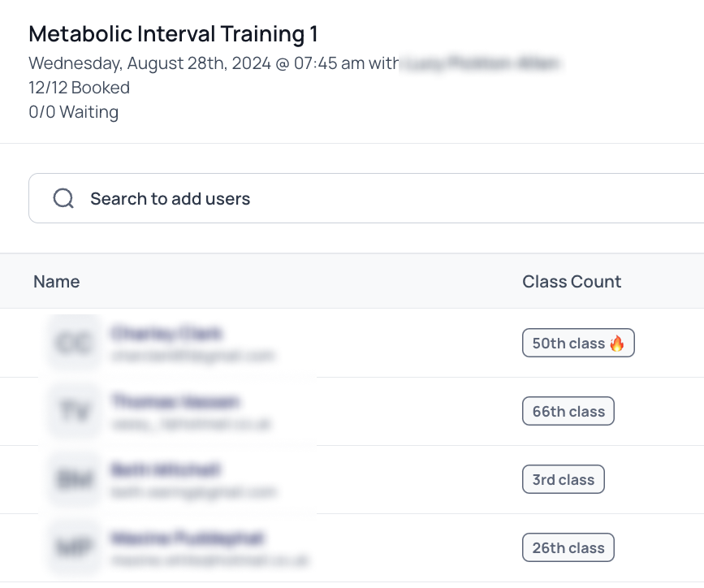Click the member name in the 66th class row
This screenshot has width=704, height=588.
(175, 401)
